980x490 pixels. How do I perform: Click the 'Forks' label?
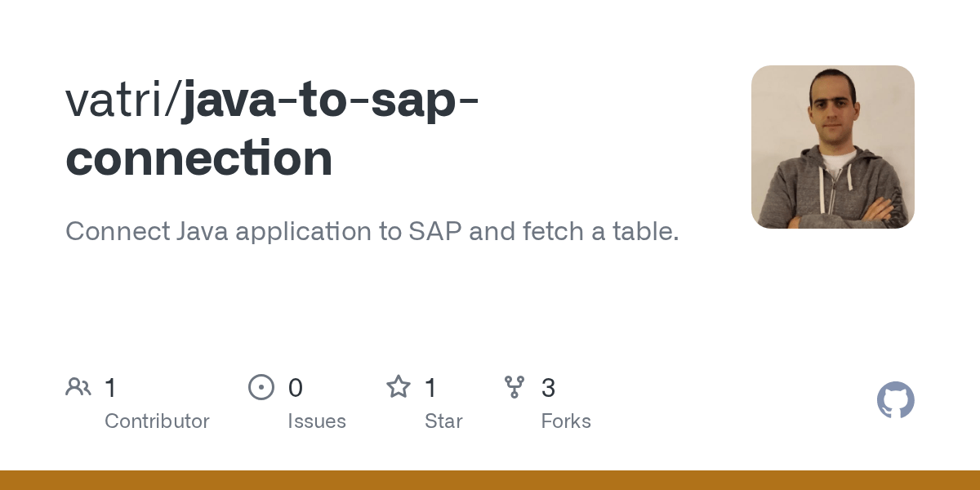pyautogui.click(x=566, y=421)
